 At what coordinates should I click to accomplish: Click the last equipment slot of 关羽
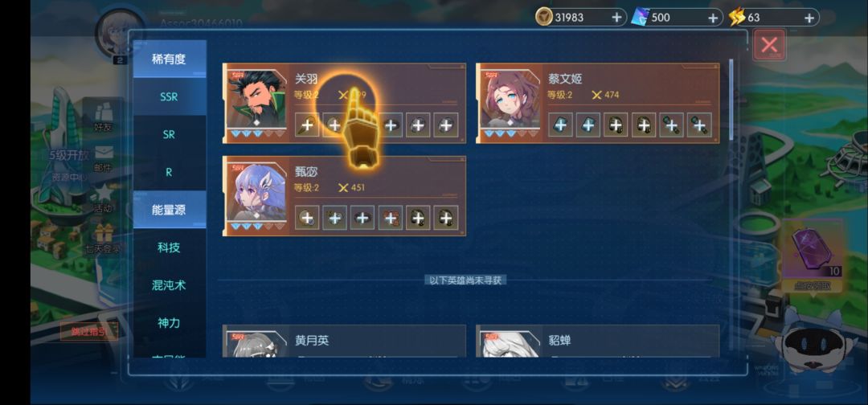point(445,125)
